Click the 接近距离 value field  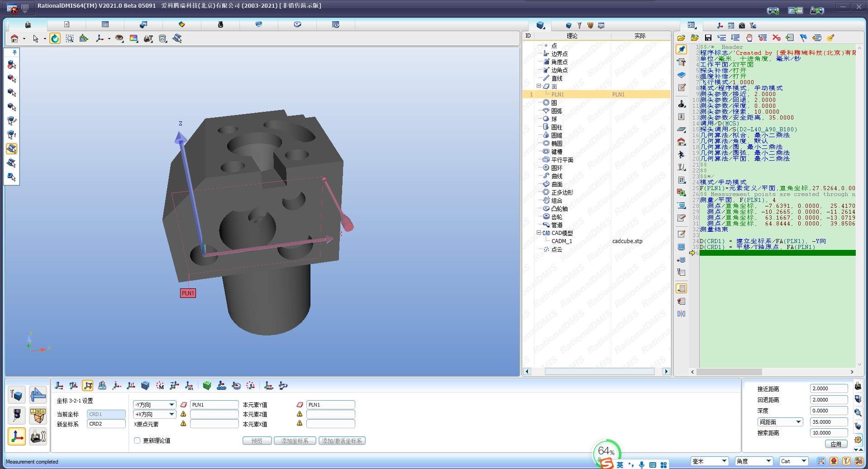point(829,388)
